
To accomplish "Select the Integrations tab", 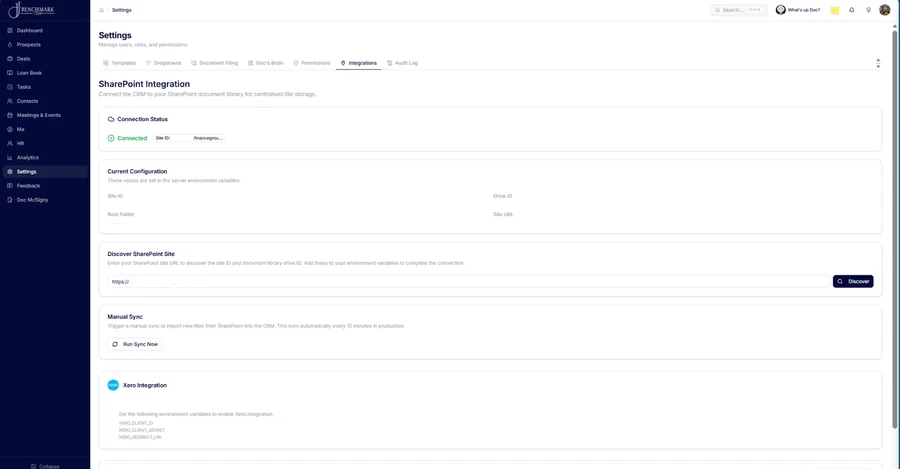I will point(359,63).
